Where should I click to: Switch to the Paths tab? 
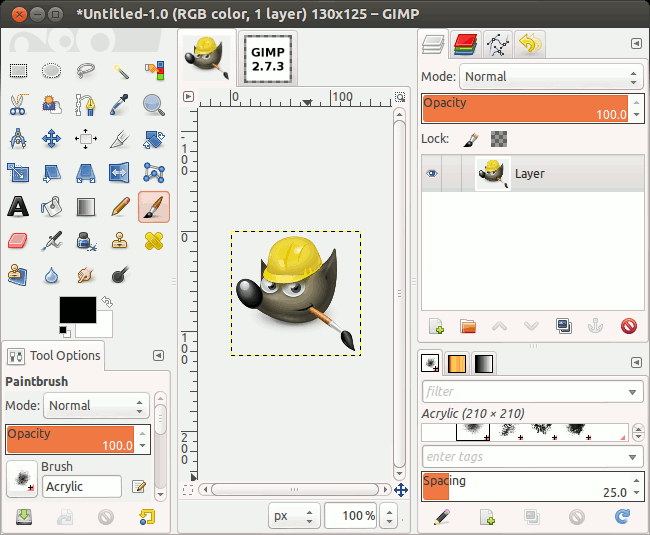pos(498,44)
